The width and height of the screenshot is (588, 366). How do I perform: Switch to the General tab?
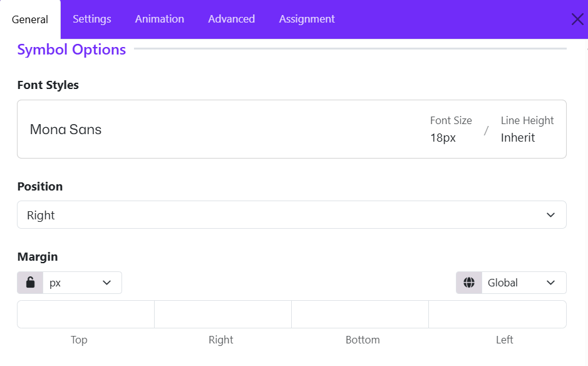[x=30, y=19]
